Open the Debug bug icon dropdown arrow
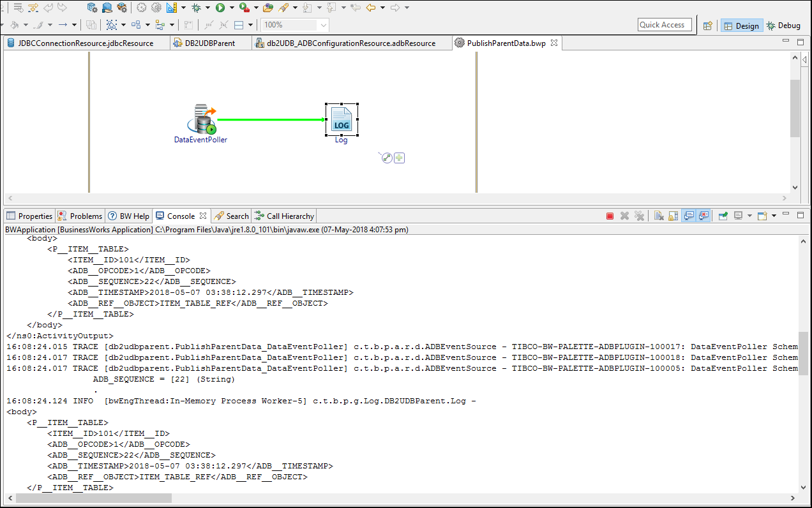 (207, 8)
